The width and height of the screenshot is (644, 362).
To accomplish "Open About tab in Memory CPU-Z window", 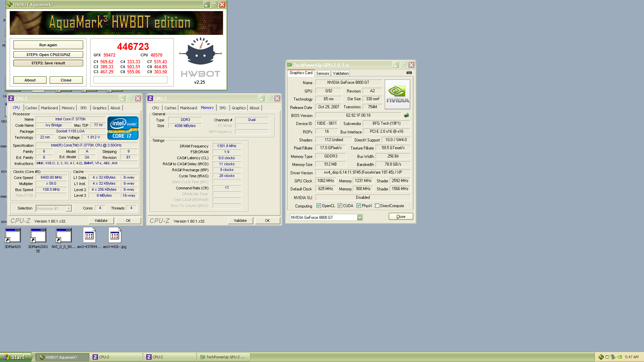I will click(x=255, y=108).
